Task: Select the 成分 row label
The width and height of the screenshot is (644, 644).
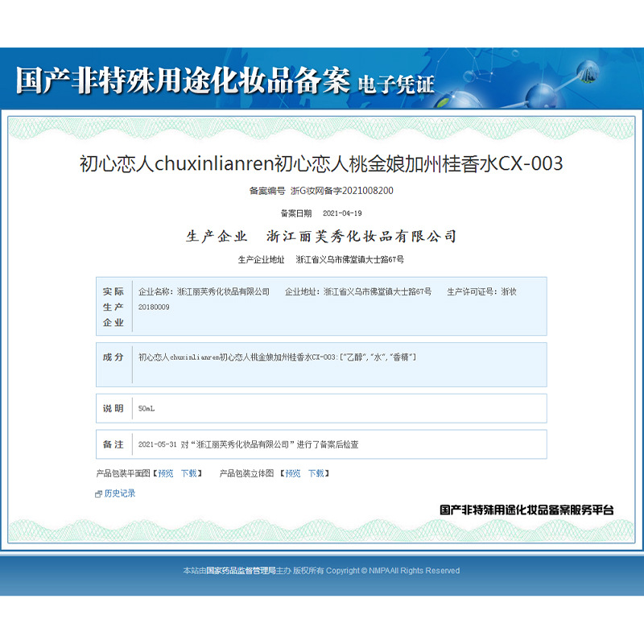Action: tap(114, 357)
